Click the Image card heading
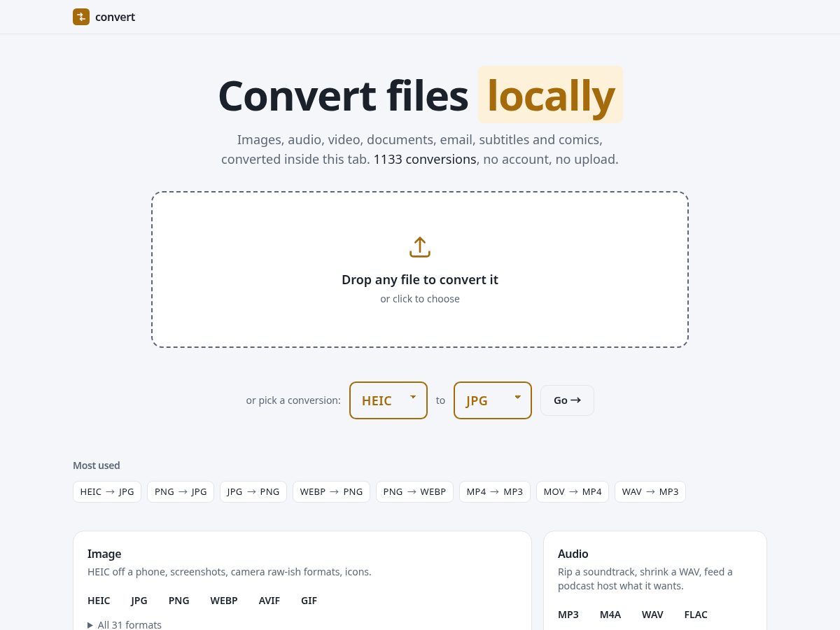The image size is (840, 630). (x=104, y=554)
